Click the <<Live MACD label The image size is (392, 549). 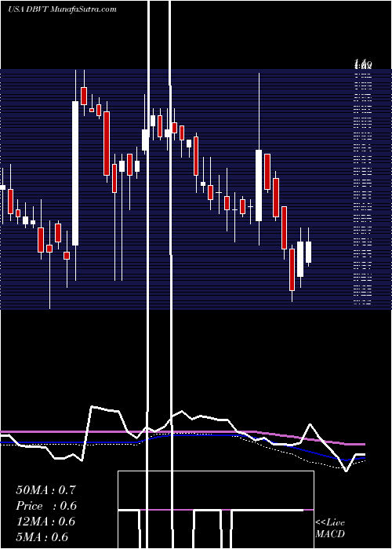[330, 529]
